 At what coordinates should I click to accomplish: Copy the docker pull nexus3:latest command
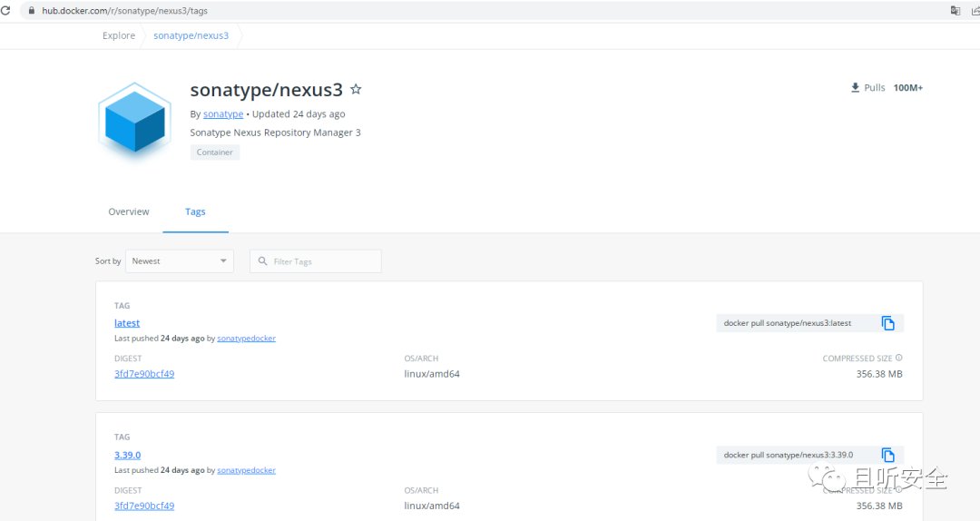pyautogui.click(x=887, y=323)
